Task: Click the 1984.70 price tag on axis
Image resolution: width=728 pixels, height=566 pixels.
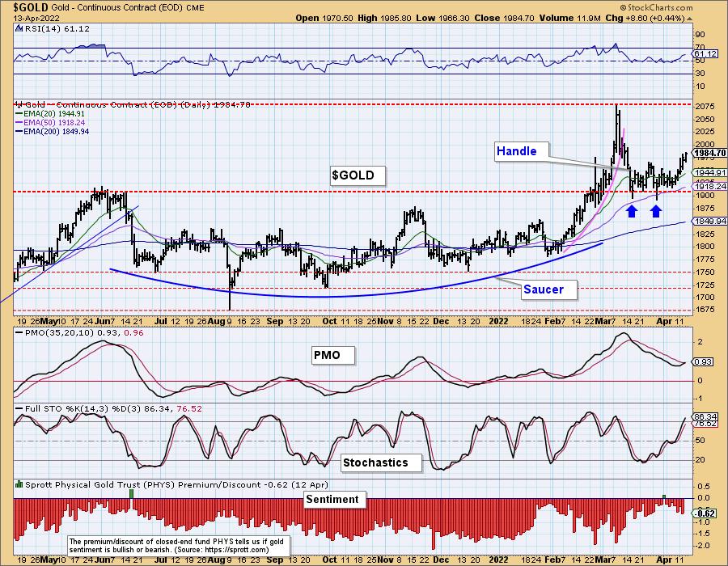Action: [x=710, y=153]
